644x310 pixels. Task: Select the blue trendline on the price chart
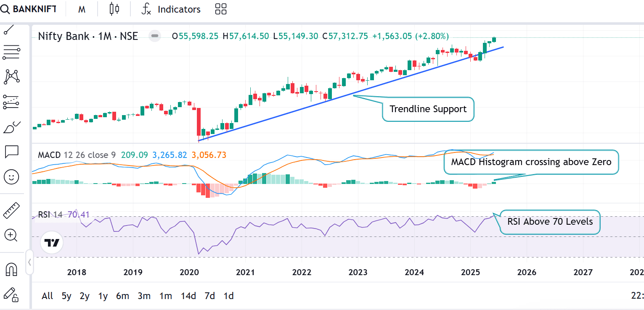350,94
